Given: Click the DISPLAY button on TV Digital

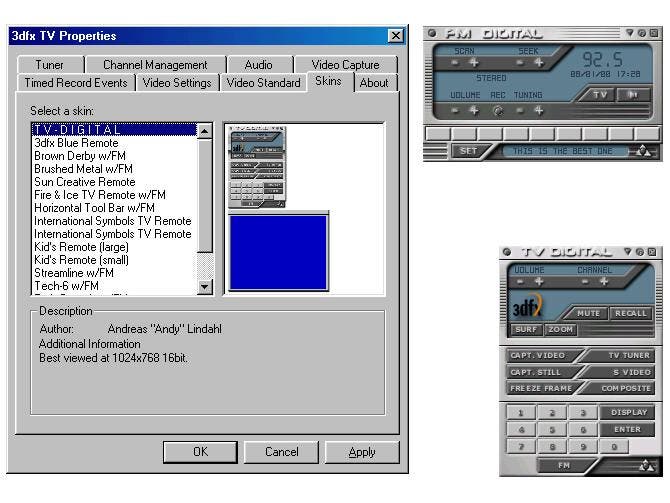Looking at the screenshot, I should click(627, 412).
